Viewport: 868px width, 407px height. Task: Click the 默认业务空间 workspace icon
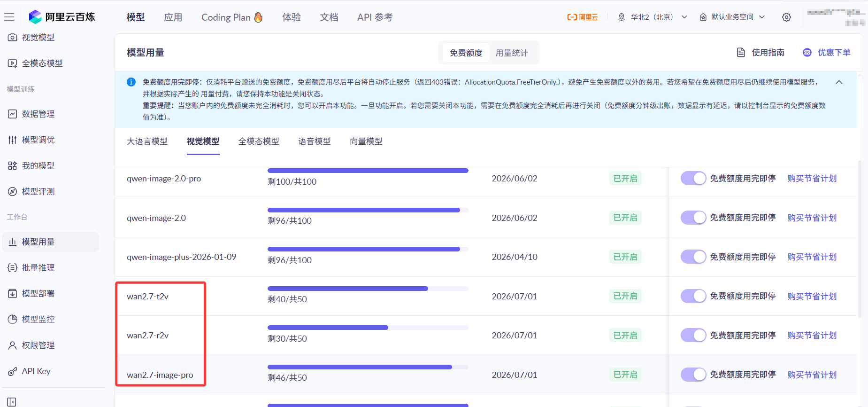click(703, 17)
